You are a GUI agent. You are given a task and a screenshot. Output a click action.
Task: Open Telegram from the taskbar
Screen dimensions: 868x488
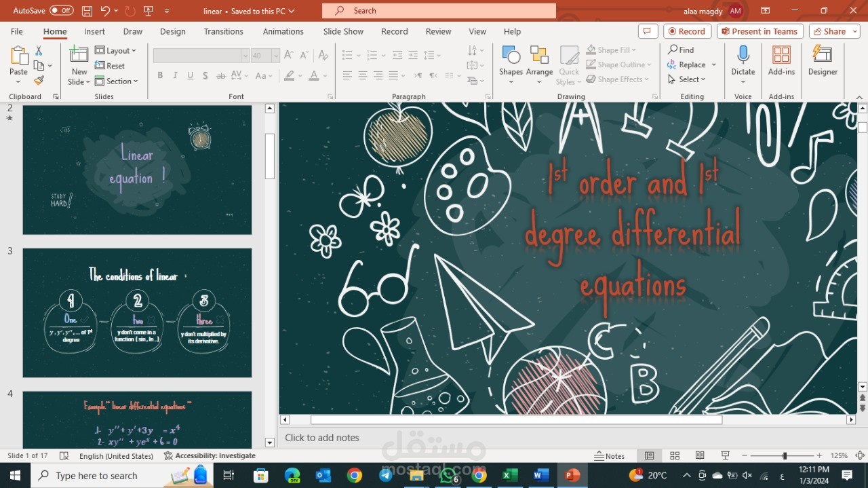coord(386,475)
